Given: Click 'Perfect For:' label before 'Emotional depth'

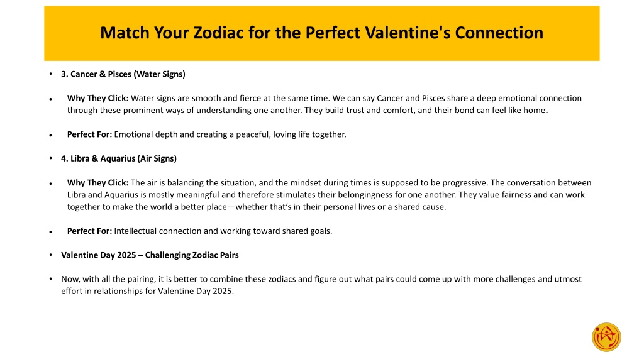Looking at the screenshot, I should (x=89, y=134).
